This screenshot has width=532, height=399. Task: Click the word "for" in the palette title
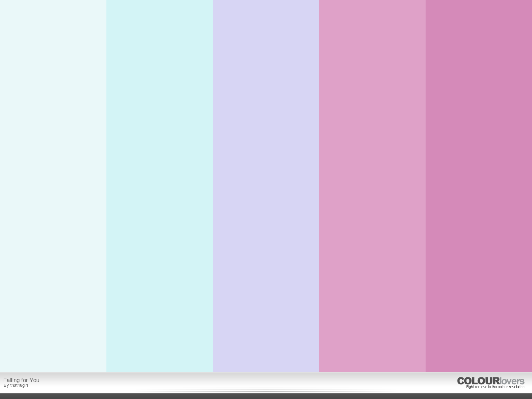pos(24,380)
